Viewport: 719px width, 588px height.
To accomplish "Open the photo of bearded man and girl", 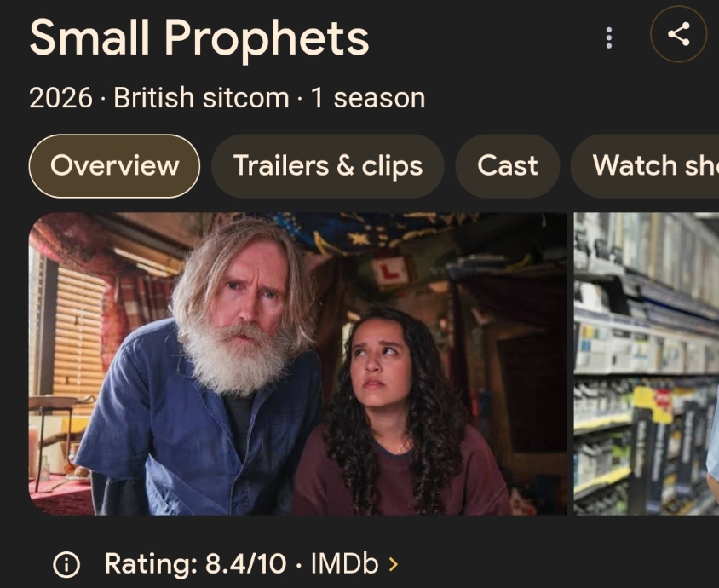I will coord(297,364).
